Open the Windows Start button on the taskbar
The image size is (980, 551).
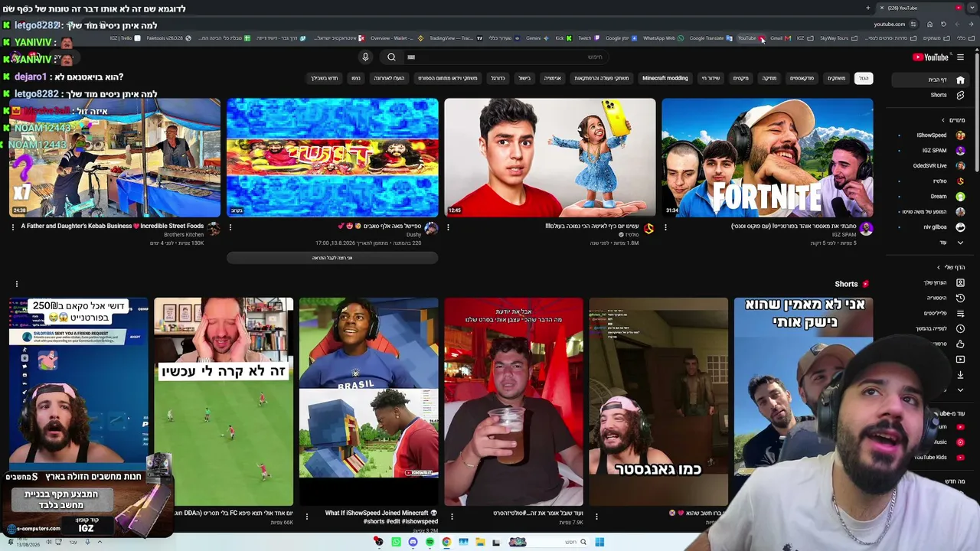click(599, 542)
